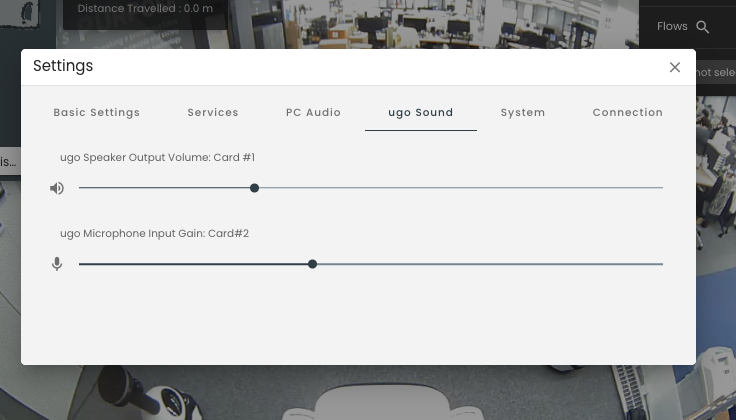The height and width of the screenshot is (420, 736).
Task: Click the Distance Travelled readout
Action: click(145, 8)
